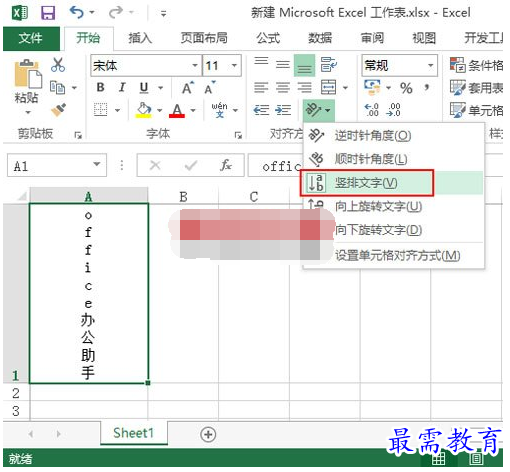Select 竖排文字(V) vertical text option

point(393,183)
